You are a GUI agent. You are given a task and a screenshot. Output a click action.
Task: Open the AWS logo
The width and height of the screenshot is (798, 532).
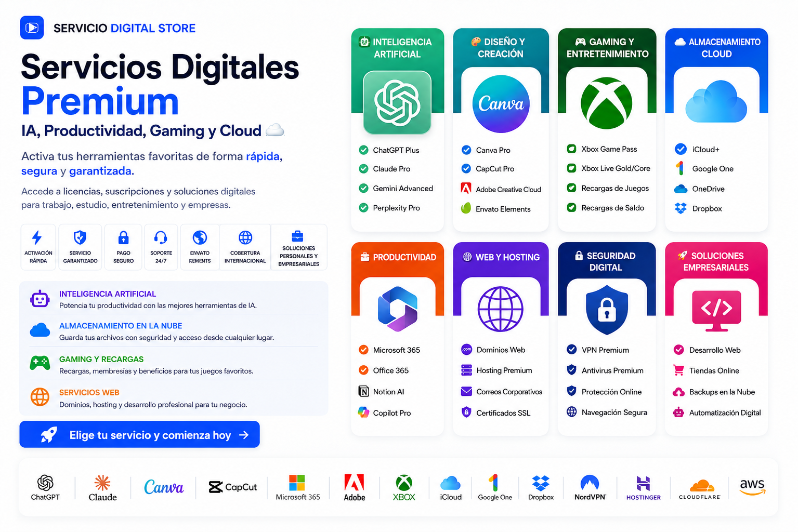pyautogui.click(x=752, y=487)
